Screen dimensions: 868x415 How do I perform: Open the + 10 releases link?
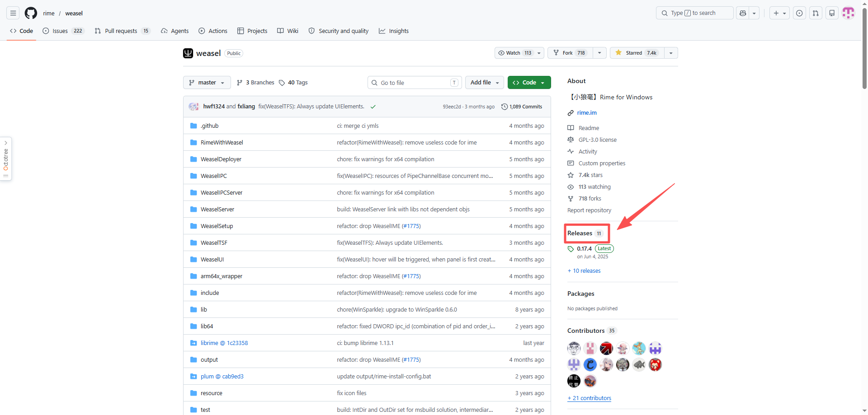pyautogui.click(x=584, y=271)
